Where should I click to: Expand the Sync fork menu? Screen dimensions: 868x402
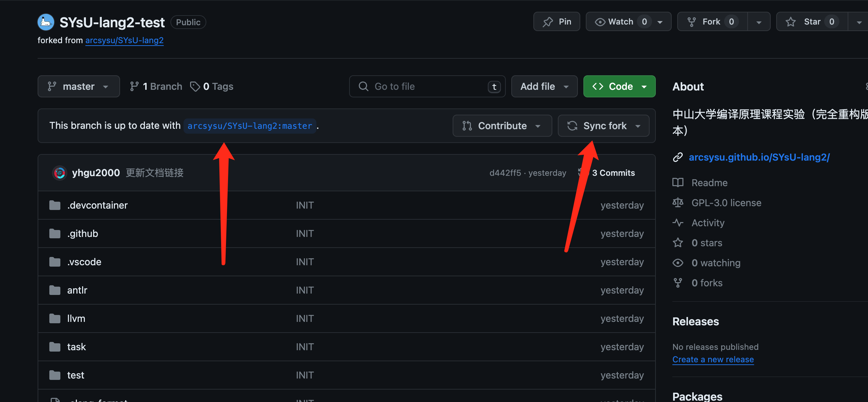[603, 126]
